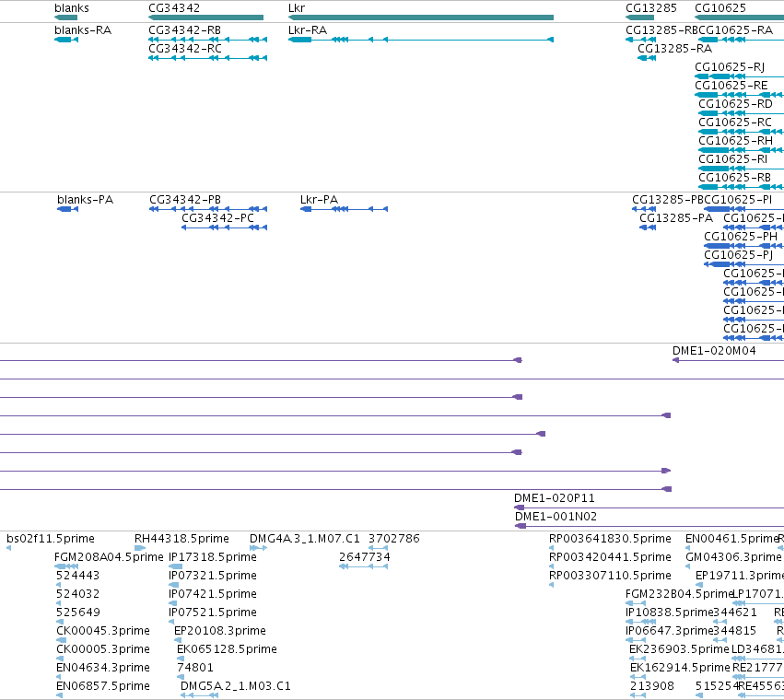Select the EP20108.3prime EST label
Image resolution: width=784 pixels, height=700 pixels.
click(x=220, y=632)
